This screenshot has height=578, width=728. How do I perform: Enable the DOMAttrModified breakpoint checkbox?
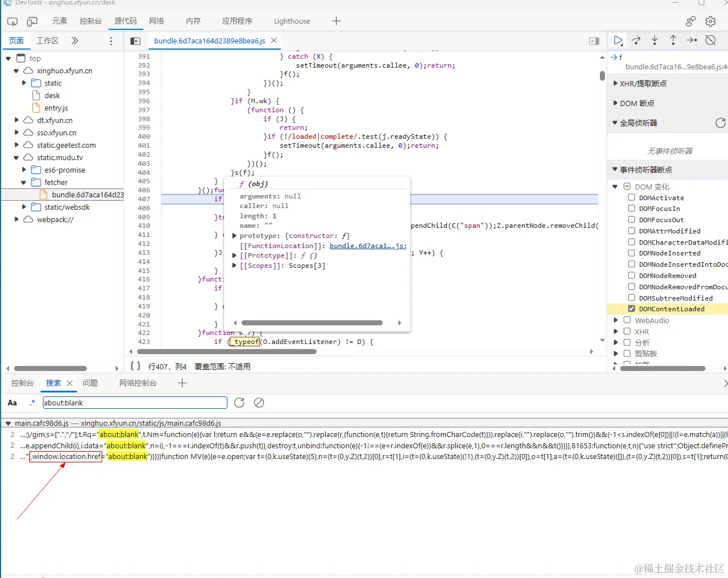(x=631, y=231)
